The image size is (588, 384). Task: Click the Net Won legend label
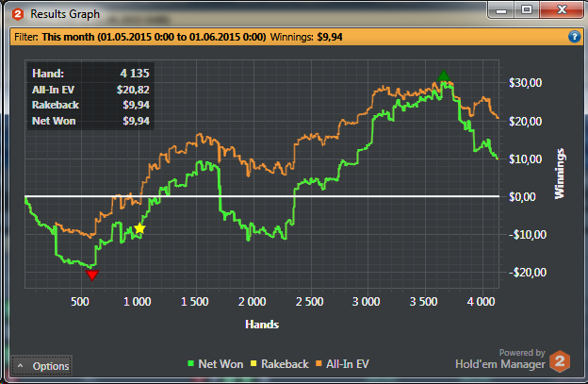[220, 364]
